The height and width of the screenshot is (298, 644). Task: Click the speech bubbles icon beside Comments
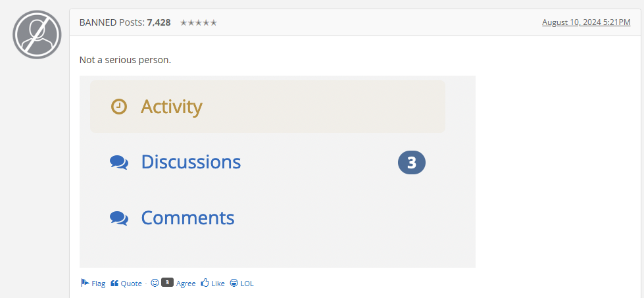click(x=119, y=218)
